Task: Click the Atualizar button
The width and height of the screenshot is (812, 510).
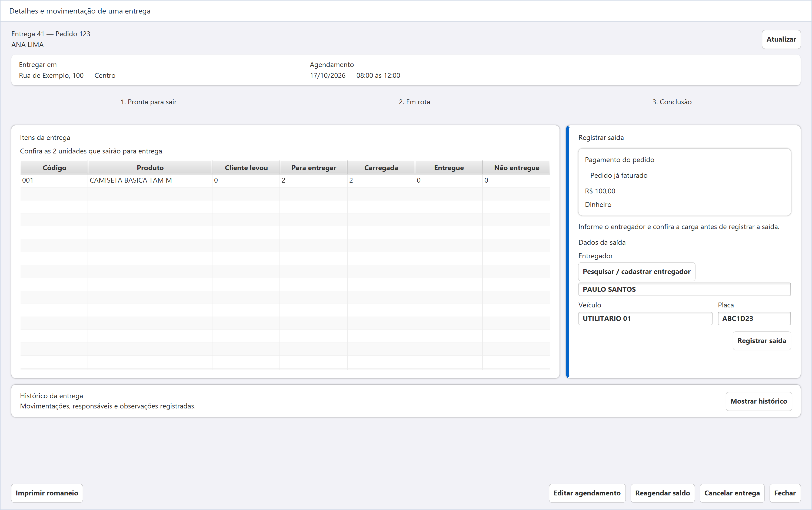Action: pyautogui.click(x=781, y=39)
